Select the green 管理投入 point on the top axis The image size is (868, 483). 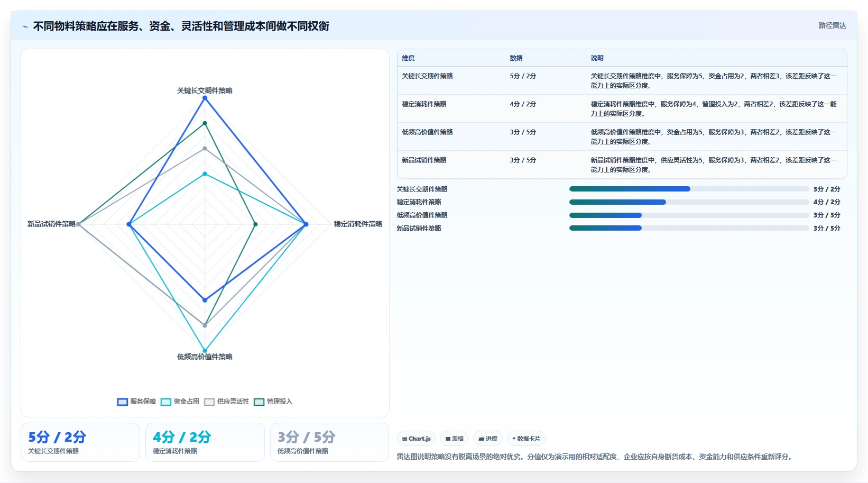205,123
